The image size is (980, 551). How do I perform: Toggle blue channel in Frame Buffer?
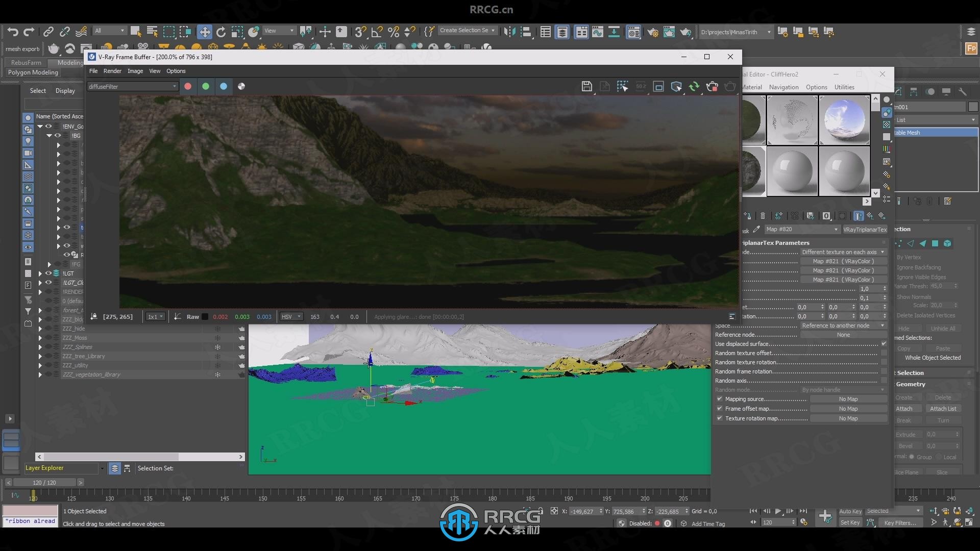click(224, 86)
